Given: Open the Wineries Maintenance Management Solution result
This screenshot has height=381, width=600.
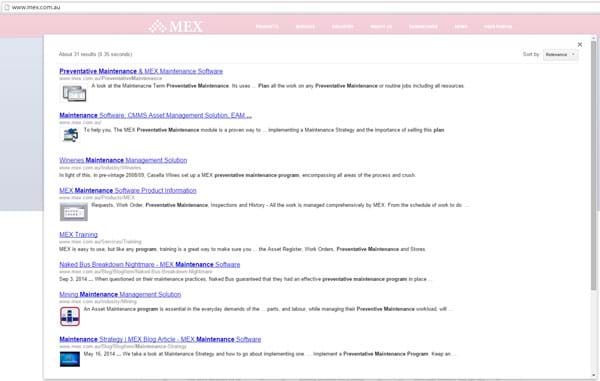Looking at the screenshot, I should coord(123,160).
